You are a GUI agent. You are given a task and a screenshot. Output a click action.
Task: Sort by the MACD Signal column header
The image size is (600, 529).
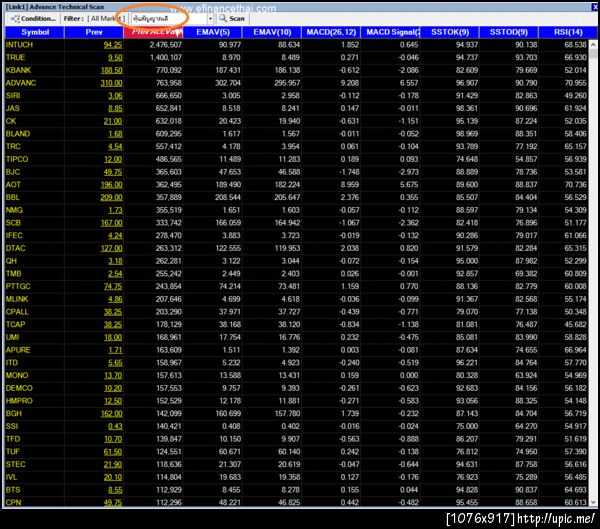click(x=391, y=32)
